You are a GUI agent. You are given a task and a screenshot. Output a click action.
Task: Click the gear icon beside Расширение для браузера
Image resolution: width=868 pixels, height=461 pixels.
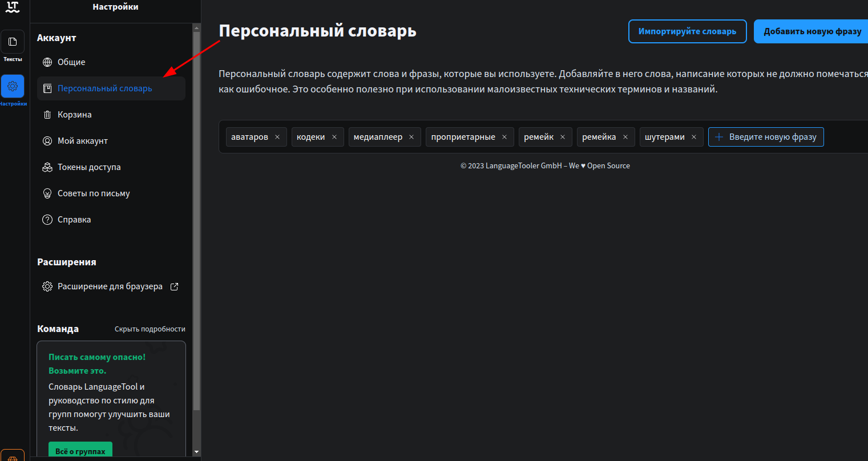(x=47, y=286)
